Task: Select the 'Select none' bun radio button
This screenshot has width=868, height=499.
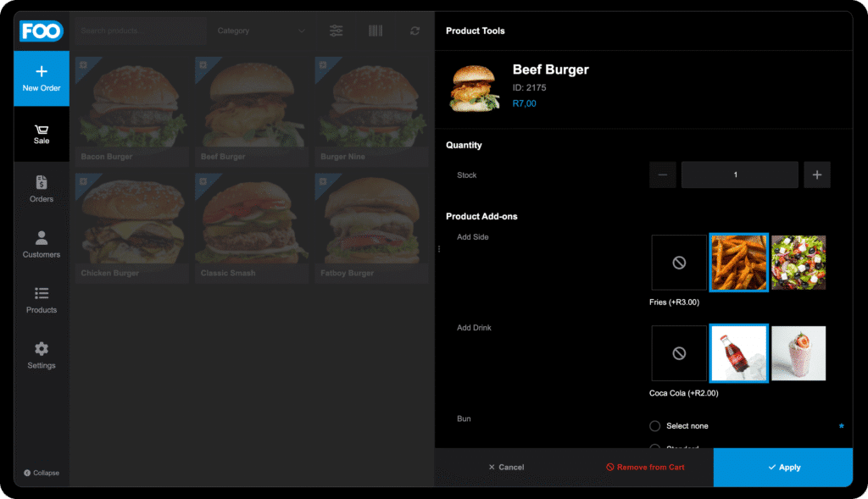Action: [x=654, y=426]
